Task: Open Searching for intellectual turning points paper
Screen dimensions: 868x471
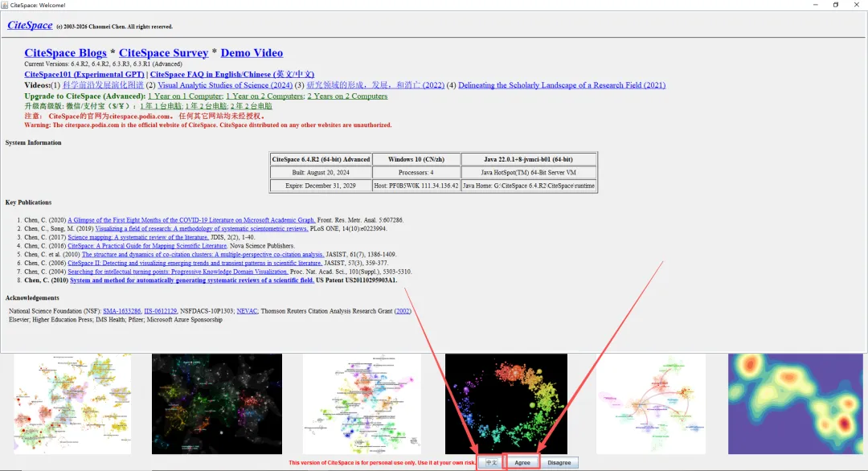Action: (x=178, y=272)
